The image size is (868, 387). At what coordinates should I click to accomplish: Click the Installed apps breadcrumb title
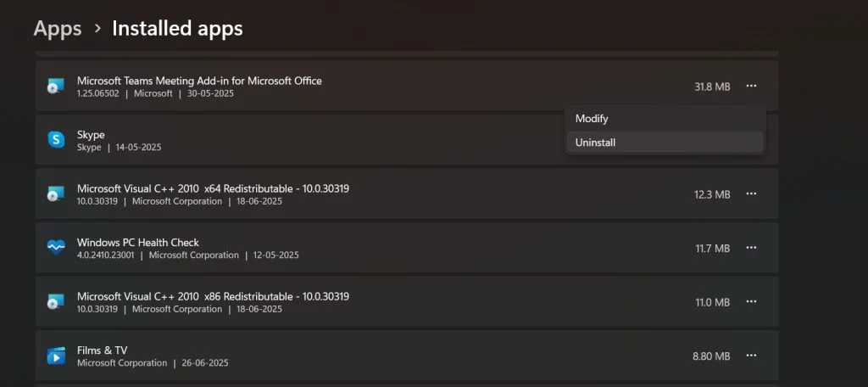pyautogui.click(x=177, y=29)
